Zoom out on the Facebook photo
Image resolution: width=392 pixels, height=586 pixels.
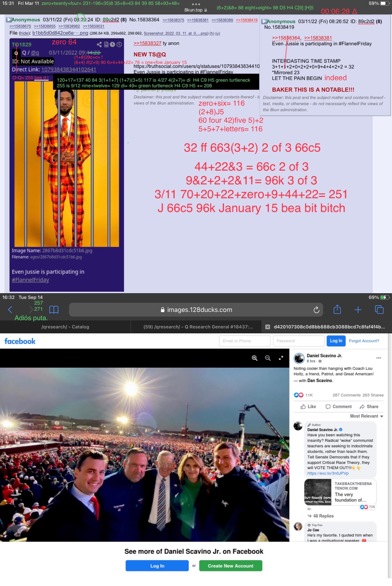(x=268, y=358)
